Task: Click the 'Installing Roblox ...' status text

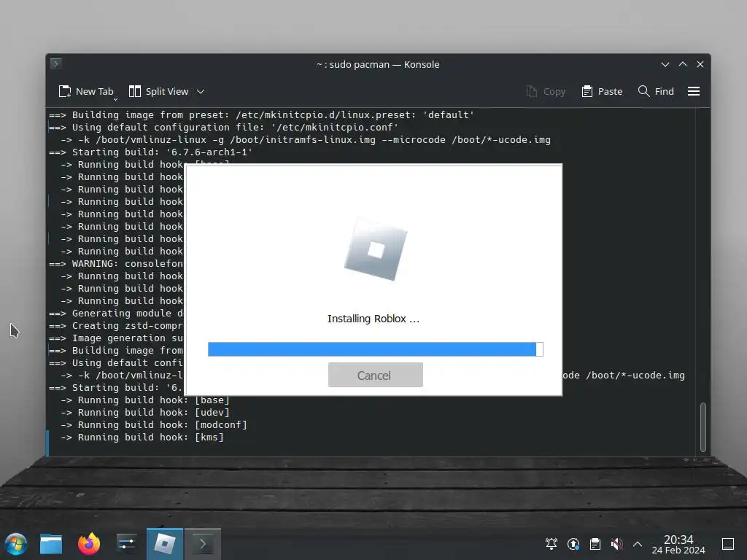Action: tap(373, 319)
